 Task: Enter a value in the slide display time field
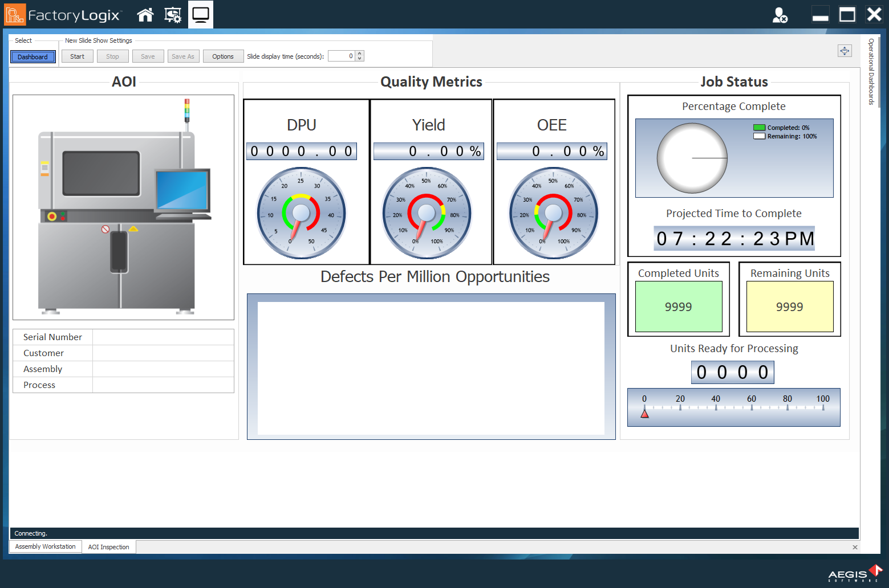click(x=342, y=55)
